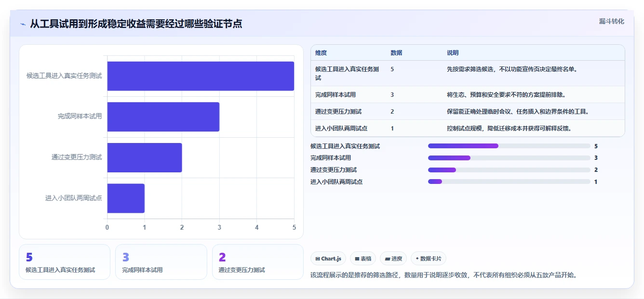The width and height of the screenshot is (644, 299).
Task: Click the y-axis label 候选工具进入真实任务测试
Action: [x=64, y=76]
